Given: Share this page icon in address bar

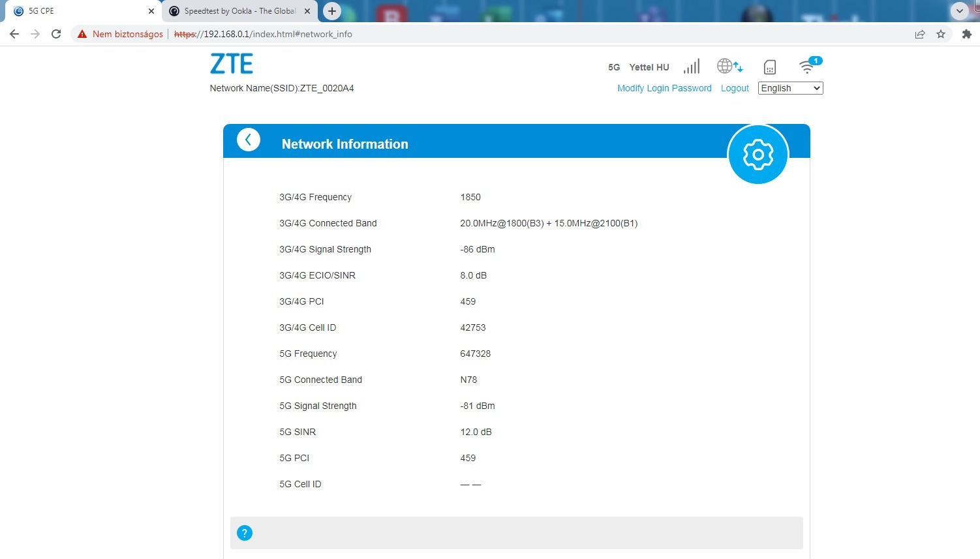Looking at the screenshot, I should 920,34.
